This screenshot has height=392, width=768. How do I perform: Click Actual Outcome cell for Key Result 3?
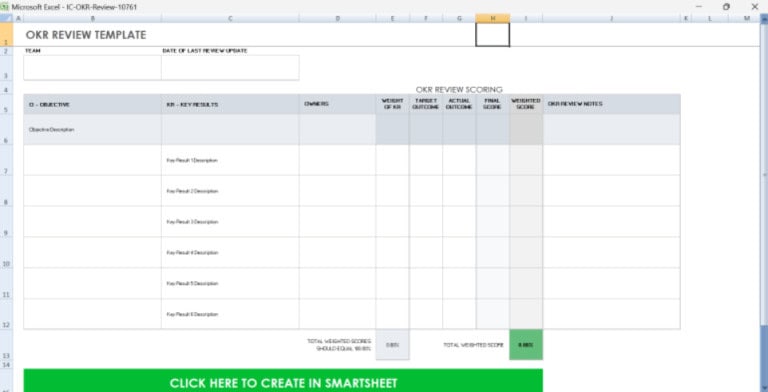tap(459, 222)
